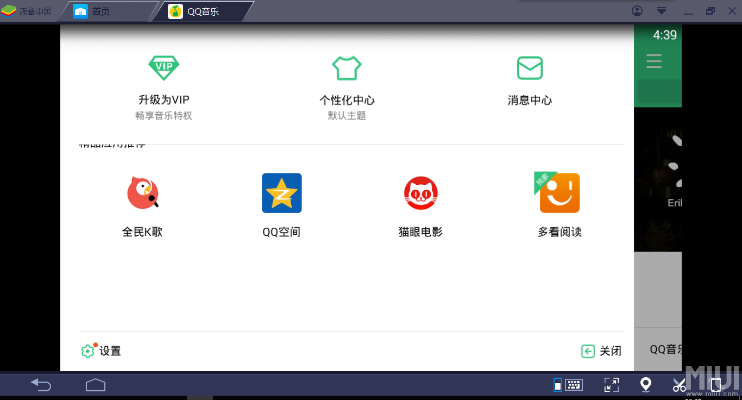742x400 pixels.
Task: Click the 设置 text button
Action: tap(110, 351)
